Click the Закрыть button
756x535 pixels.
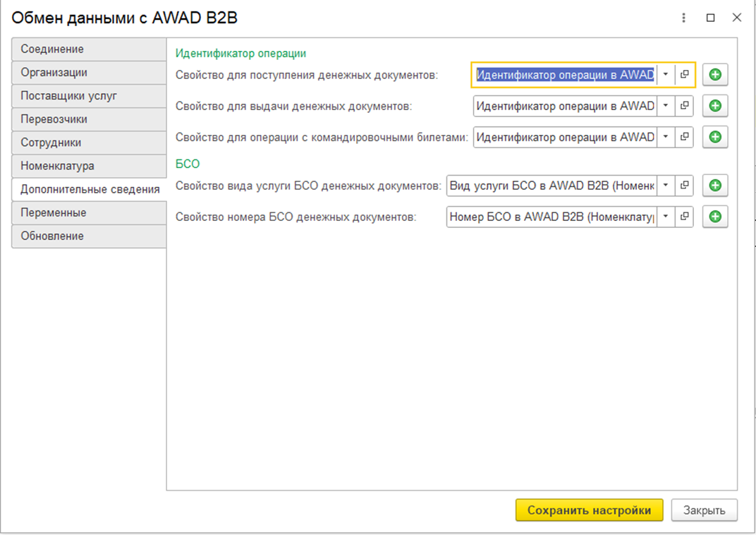[x=704, y=510]
